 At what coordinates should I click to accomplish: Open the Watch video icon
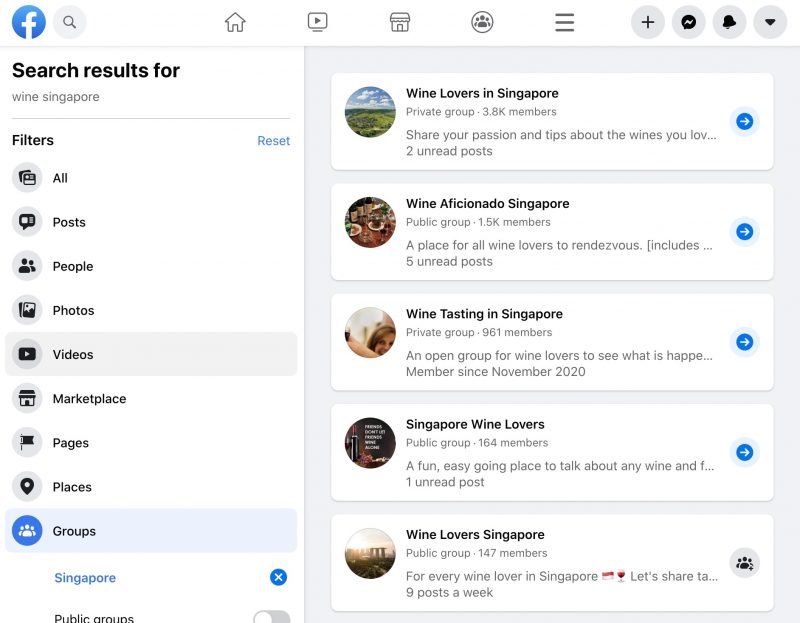[x=317, y=22]
